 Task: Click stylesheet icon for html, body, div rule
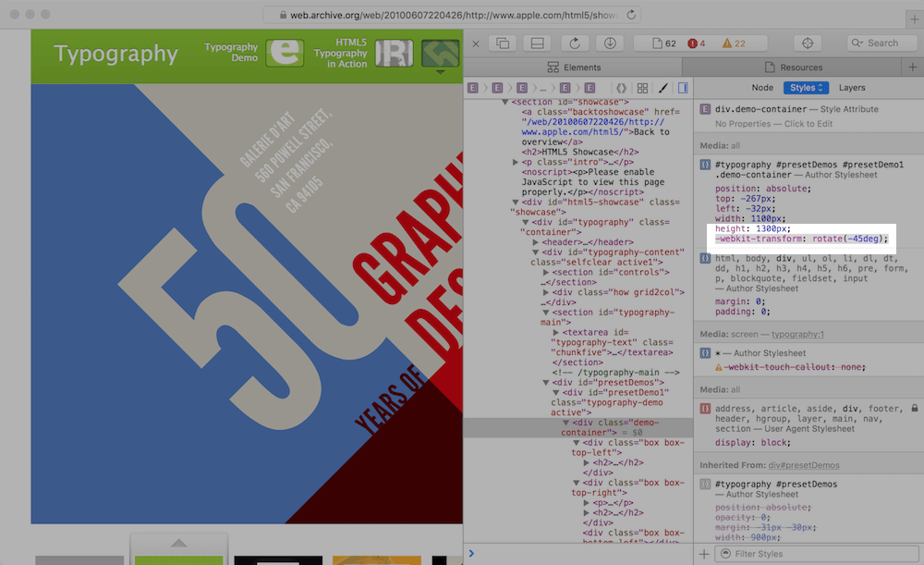point(705,258)
